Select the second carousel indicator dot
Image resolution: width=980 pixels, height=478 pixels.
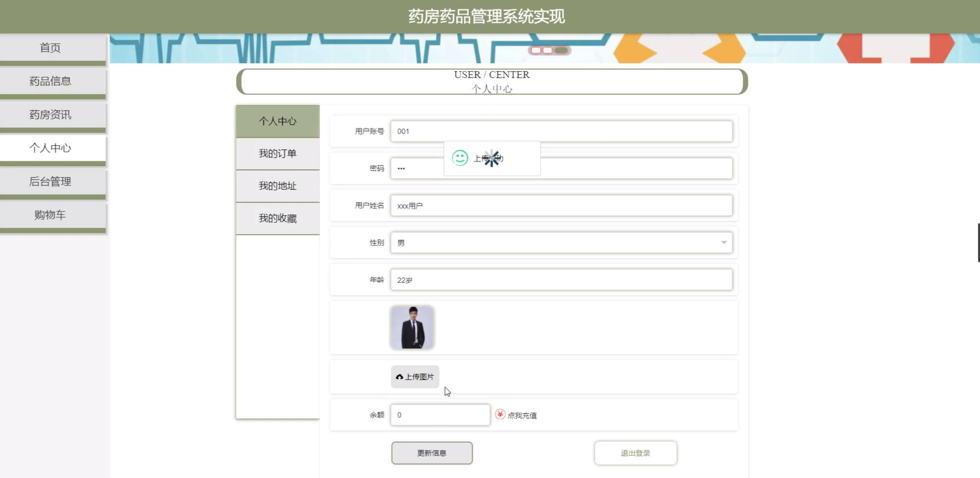[x=548, y=50]
